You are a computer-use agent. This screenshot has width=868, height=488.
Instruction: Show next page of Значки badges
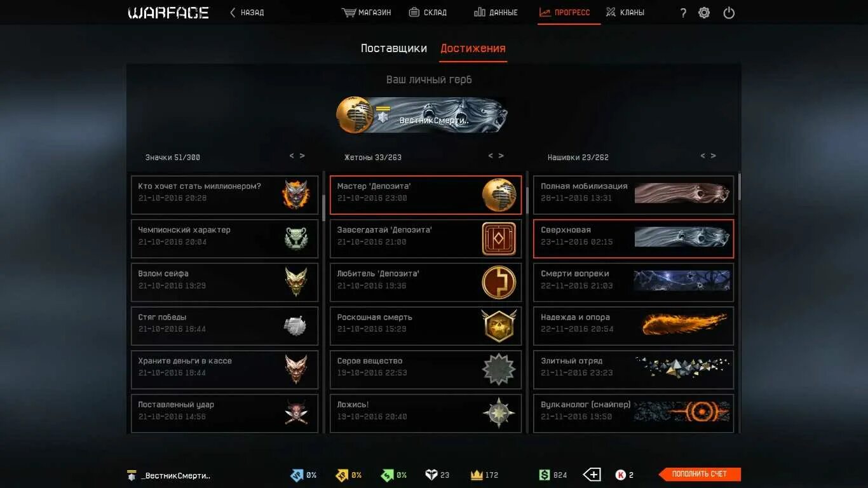coord(302,156)
